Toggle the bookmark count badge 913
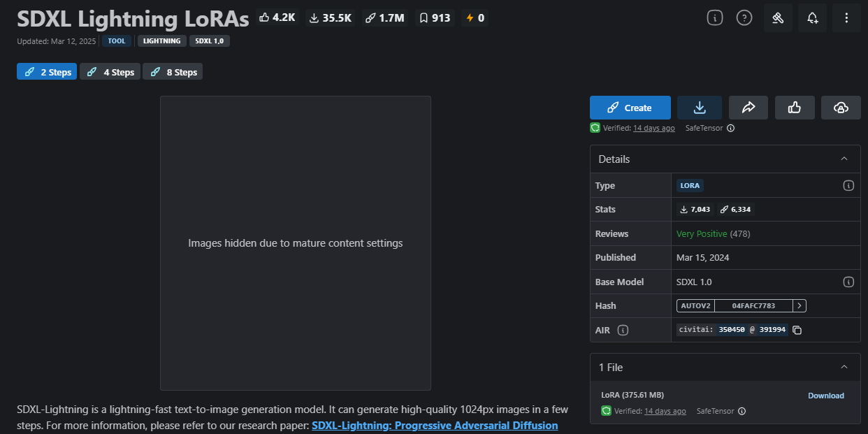The height and width of the screenshot is (434, 868). point(434,18)
